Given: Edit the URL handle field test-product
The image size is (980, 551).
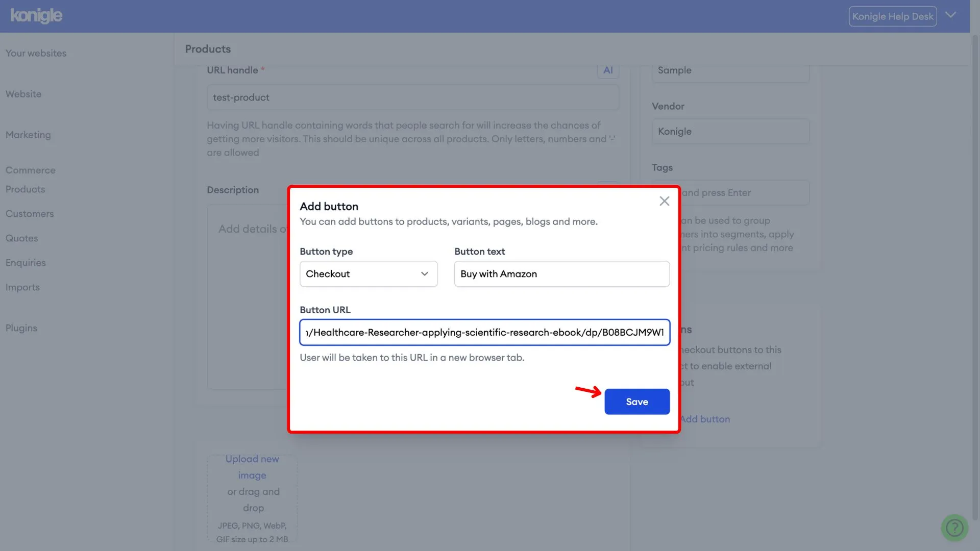Looking at the screenshot, I should 412,97.
